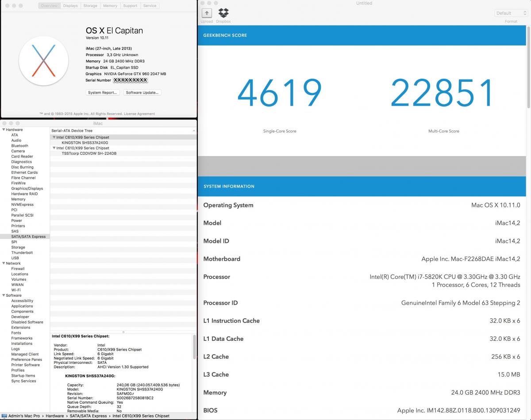Click the Geekbench window vertical scrollbar
The width and height of the screenshot is (531, 420).
[x=528, y=66]
